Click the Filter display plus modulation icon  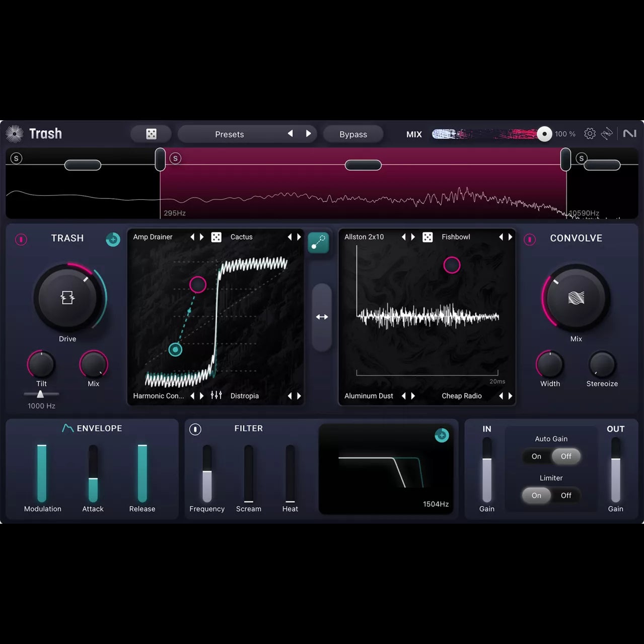pos(442,435)
